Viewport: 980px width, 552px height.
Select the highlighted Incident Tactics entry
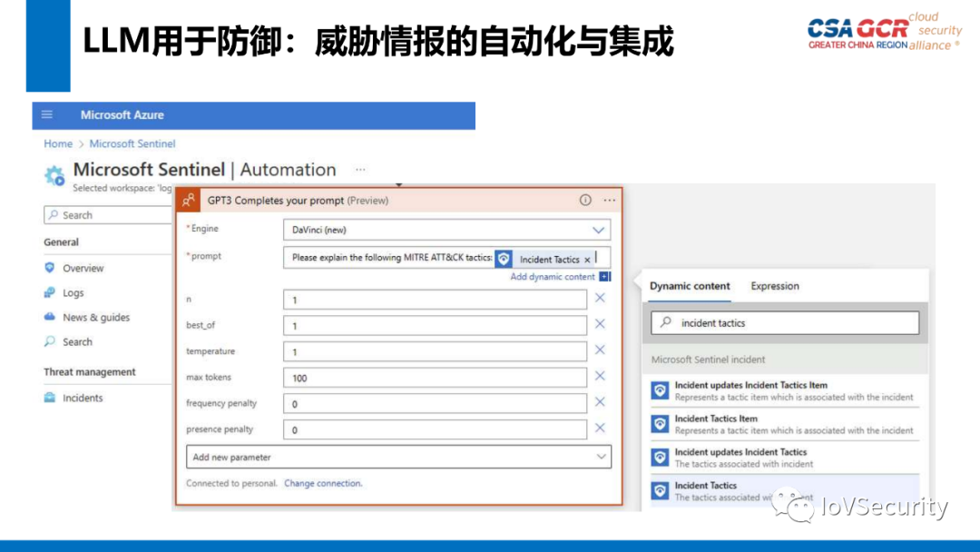point(785,491)
